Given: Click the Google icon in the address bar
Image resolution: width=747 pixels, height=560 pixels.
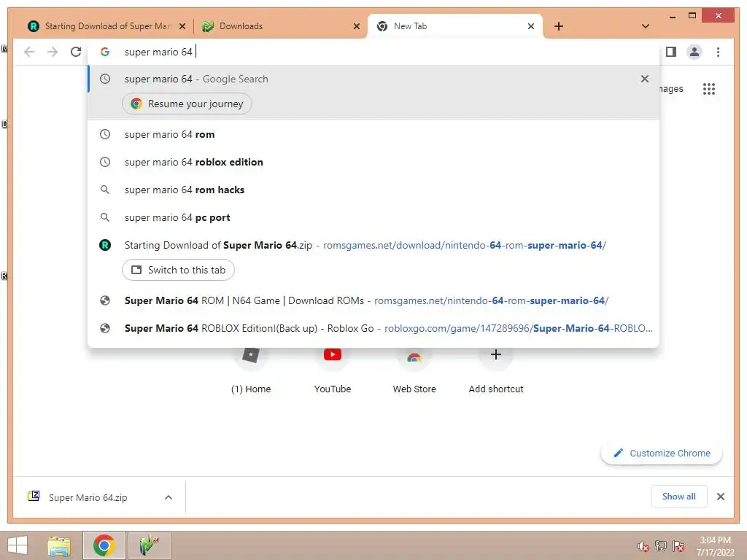Looking at the screenshot, I should point(105,52).
